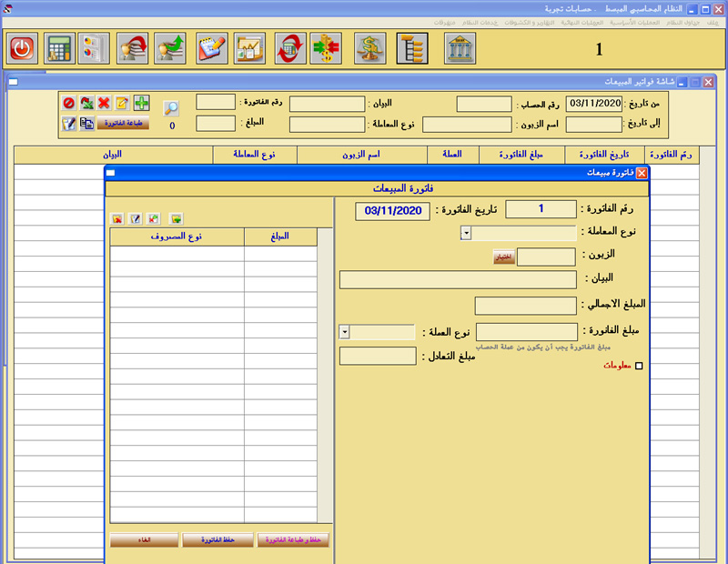
Task: Click the red circle cancel icon
Action: coord(69,103)
